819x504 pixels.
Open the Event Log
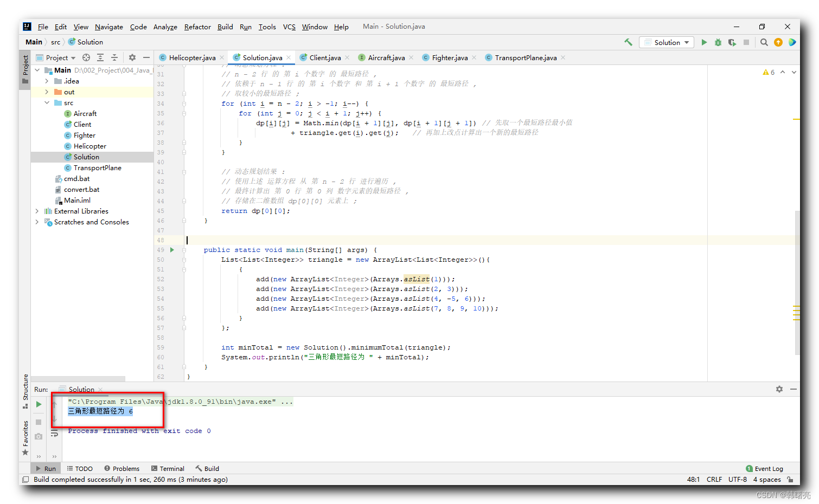(x=765, y=469)
